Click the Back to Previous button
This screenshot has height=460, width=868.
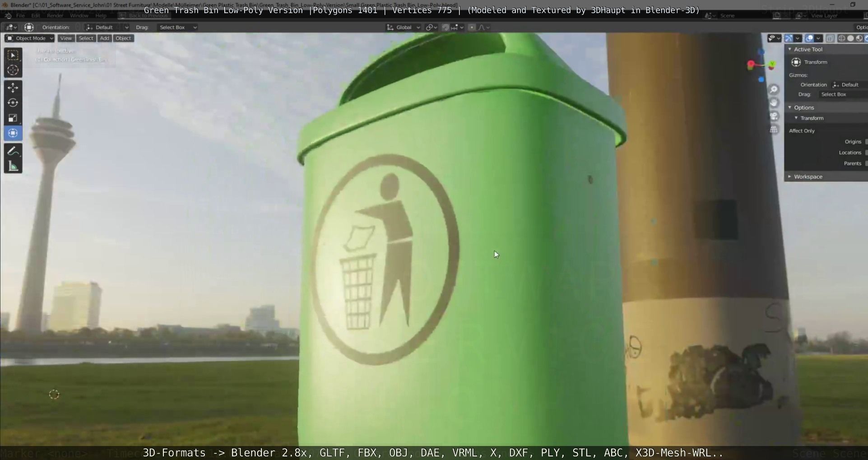coord(144,15)
